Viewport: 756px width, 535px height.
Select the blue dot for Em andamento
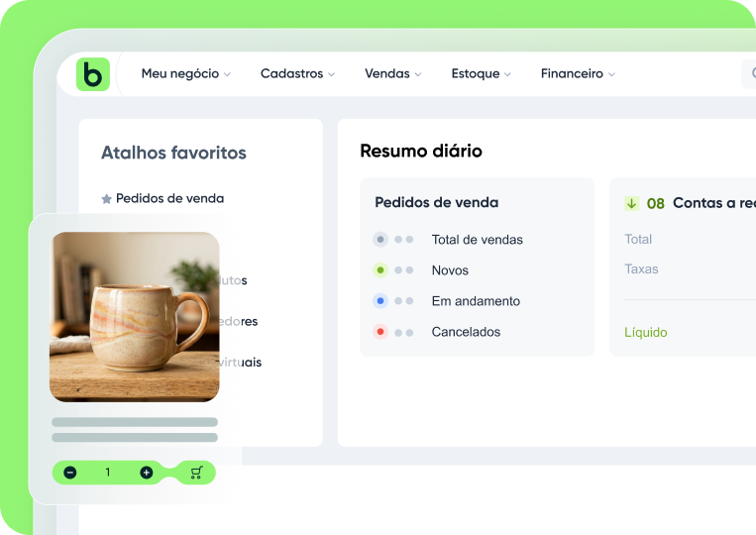(x=380, y=301)
